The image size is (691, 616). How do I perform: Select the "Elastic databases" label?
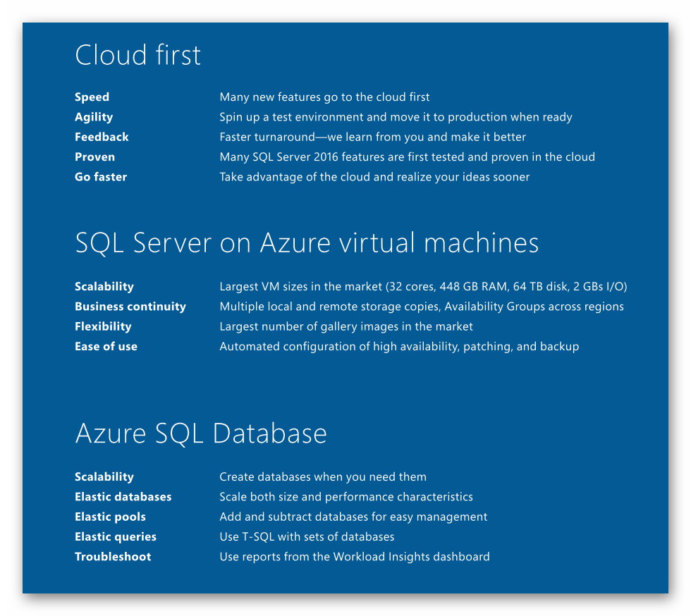123,497
